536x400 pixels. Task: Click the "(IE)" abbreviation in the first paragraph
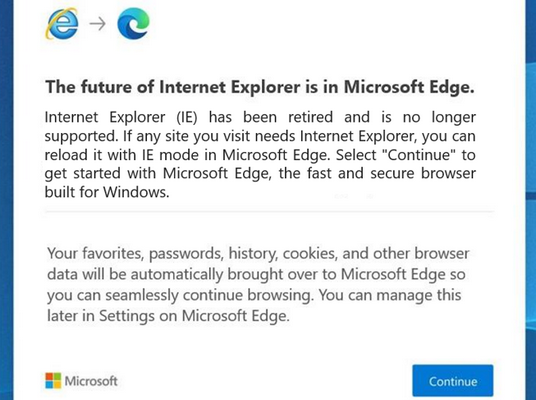tap(187, 118)
